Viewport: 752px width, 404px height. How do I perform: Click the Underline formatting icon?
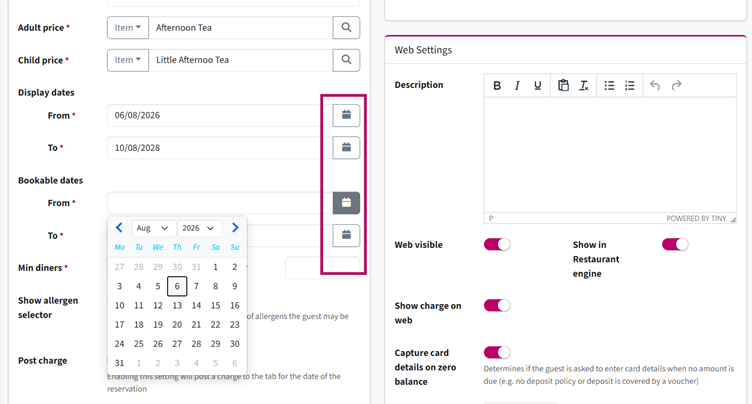click(x=538, y=85)
